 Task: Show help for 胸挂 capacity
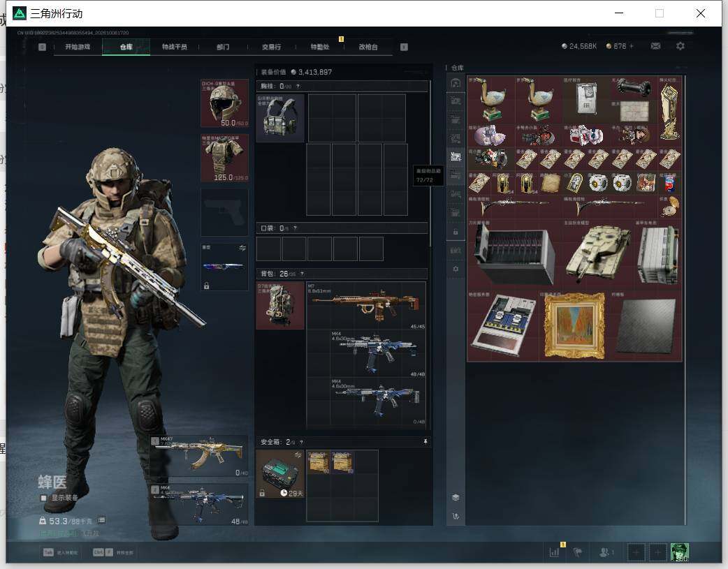(298, 87)
